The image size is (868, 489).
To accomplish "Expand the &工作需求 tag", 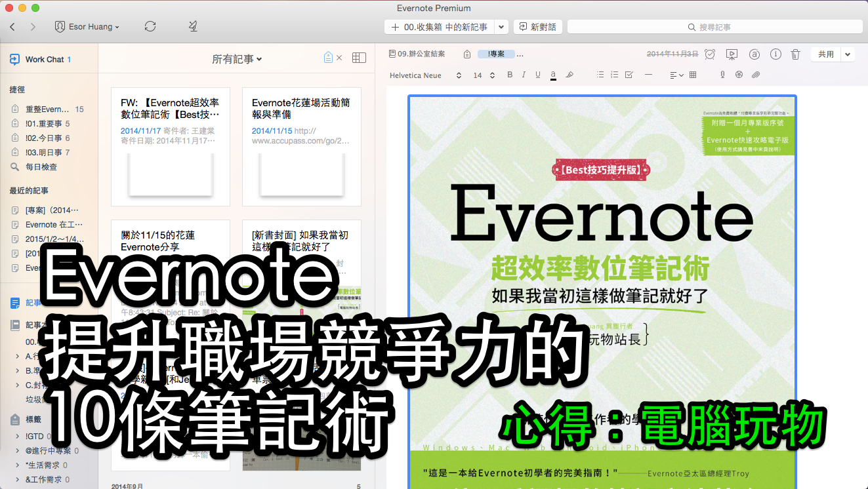I will point(18,480).
